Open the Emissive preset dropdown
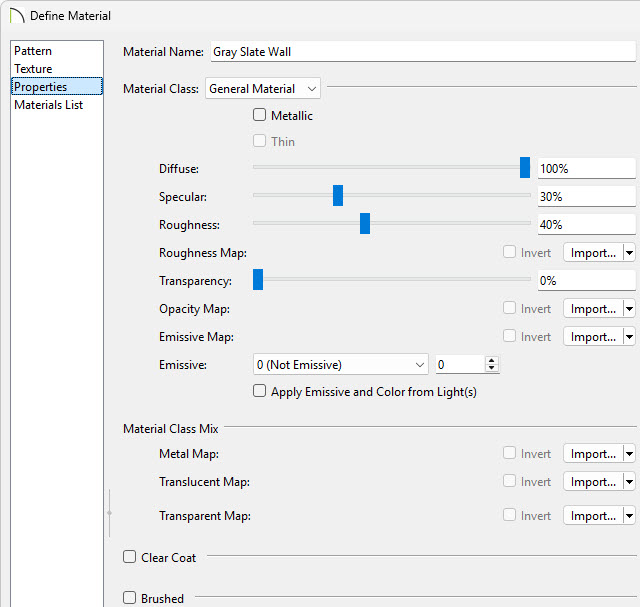Viewport: 640px width, 607px height. [341, 365]
